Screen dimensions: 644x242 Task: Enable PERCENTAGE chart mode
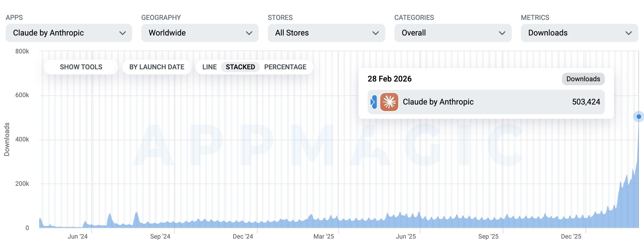pos(285,67)
